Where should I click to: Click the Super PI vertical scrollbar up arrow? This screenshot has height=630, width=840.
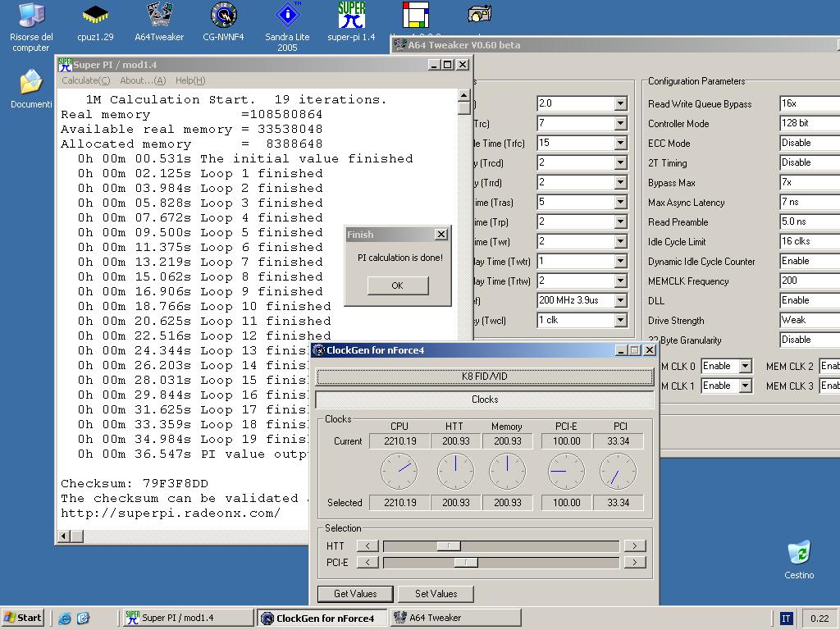point(464,95)
